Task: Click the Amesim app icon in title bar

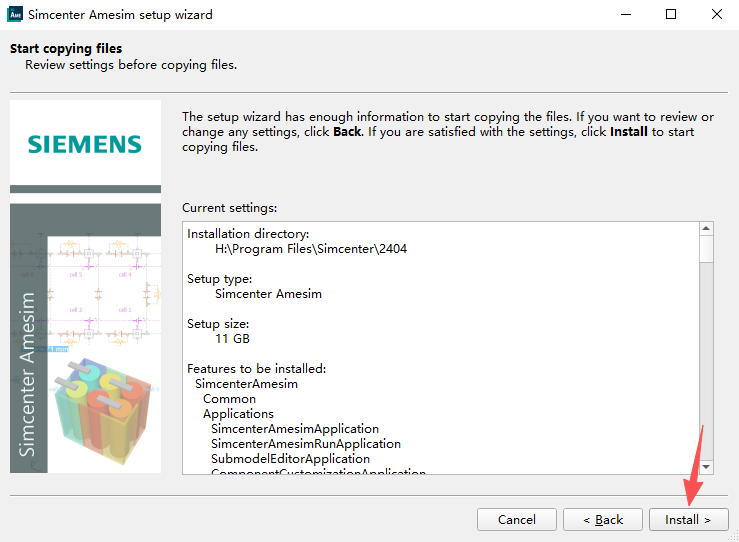Action: pos(15,14)
